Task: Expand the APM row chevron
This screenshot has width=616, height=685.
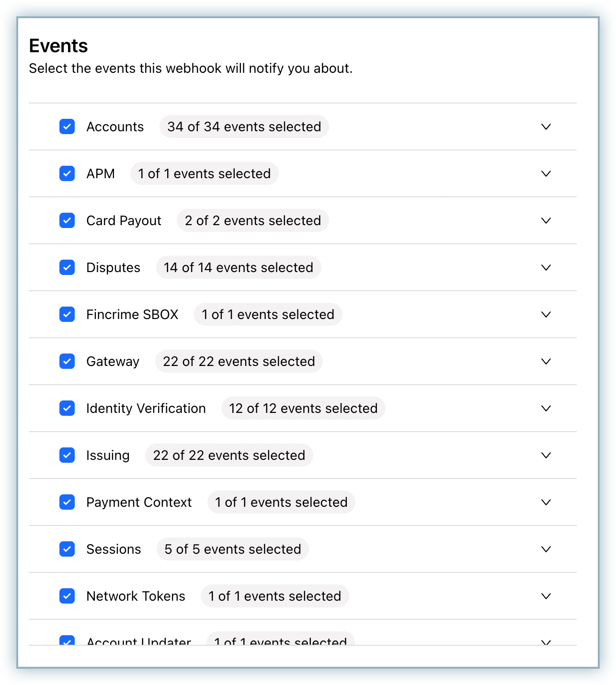Action: pos(546,173)
